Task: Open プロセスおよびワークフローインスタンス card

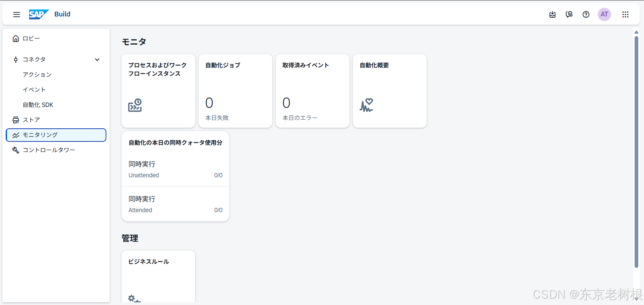Action: tap(158, 91)
